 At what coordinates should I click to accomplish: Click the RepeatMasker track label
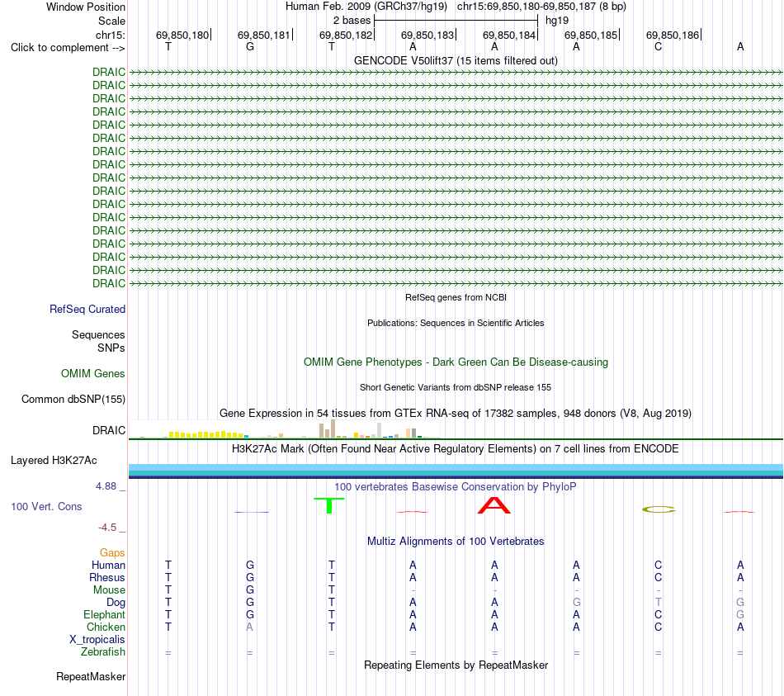pyautogui.click(x=91, y=676)
